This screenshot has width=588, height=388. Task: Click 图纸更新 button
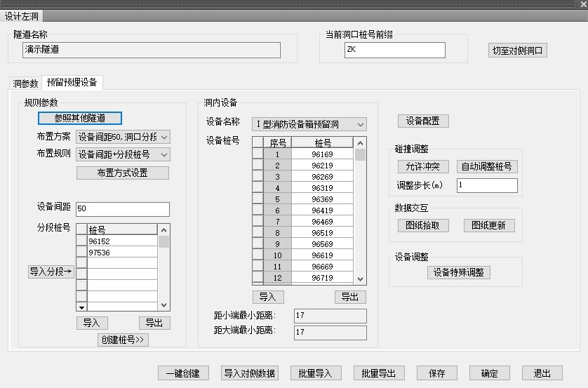pyautogui.click(x=489, y=225)
